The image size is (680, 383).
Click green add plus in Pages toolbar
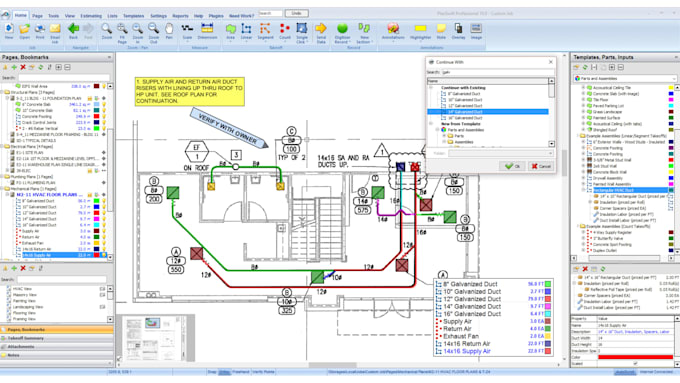(x=14, y=67)
